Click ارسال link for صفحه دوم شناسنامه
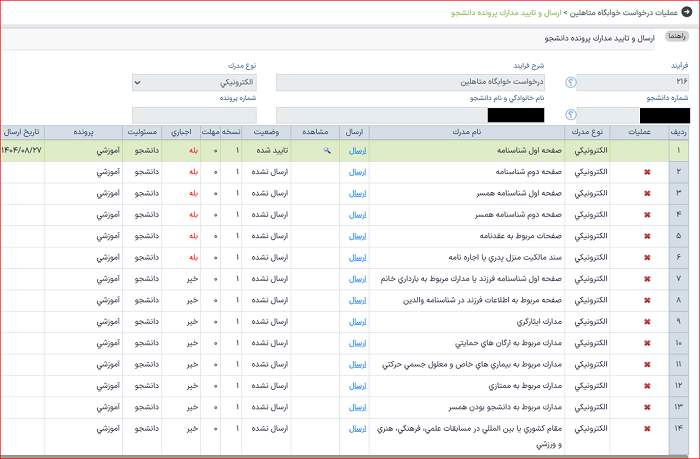The height and width of the screenshot is (459, 700). pos(357,172)
